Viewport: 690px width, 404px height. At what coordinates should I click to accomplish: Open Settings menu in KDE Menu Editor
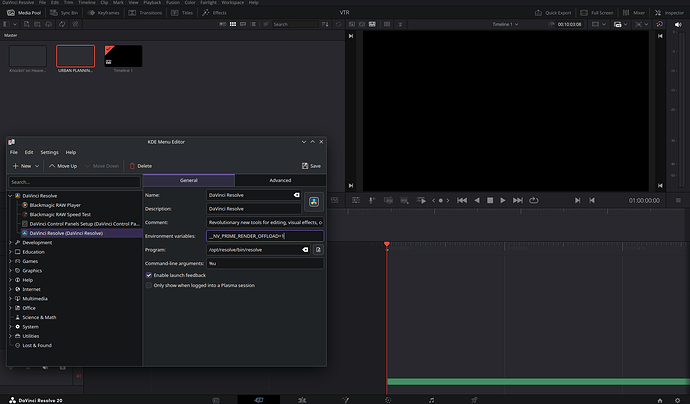(x=49, y=152)
